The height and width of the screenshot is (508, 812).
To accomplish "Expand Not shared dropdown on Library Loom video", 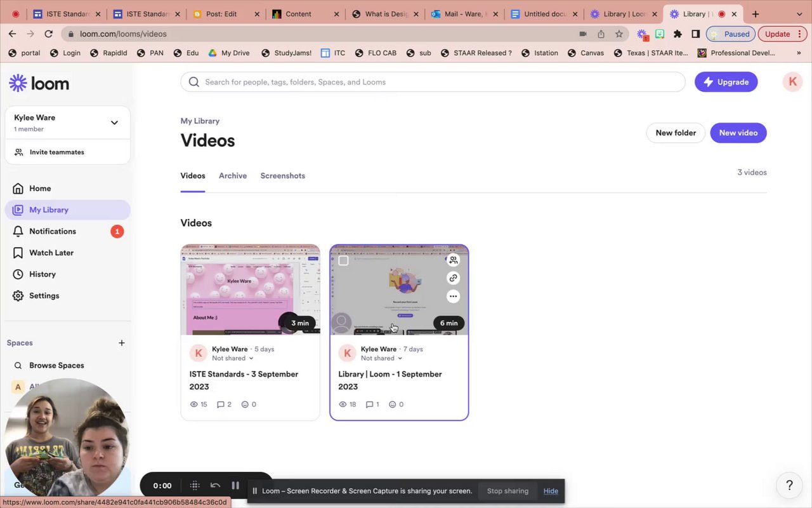I will 381,358.
